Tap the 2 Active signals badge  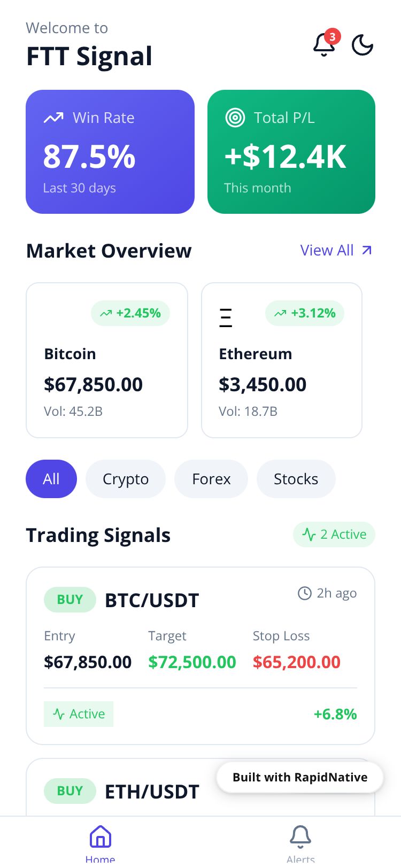[334, 534]
